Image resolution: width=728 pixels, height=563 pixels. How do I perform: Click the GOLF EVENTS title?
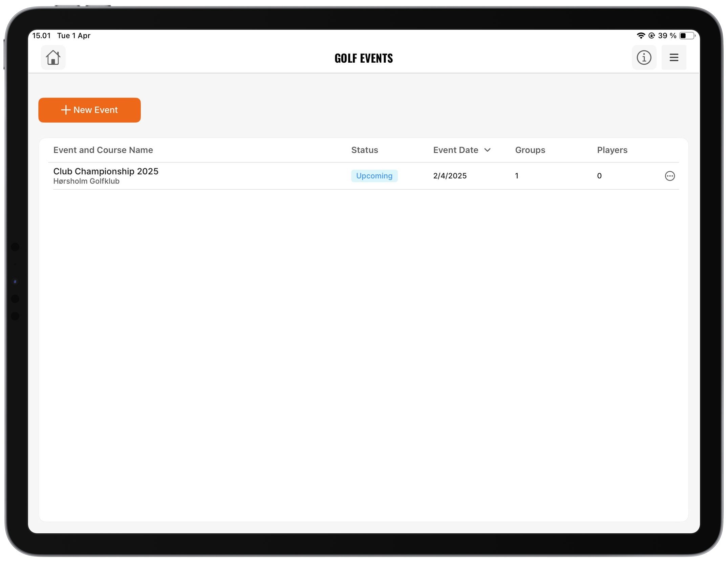click(x=364, y=58)
